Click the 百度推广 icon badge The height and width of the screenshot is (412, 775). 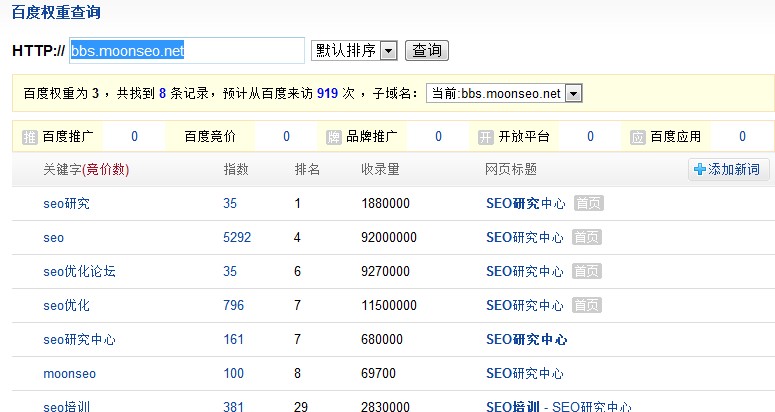tap(29, 137)
